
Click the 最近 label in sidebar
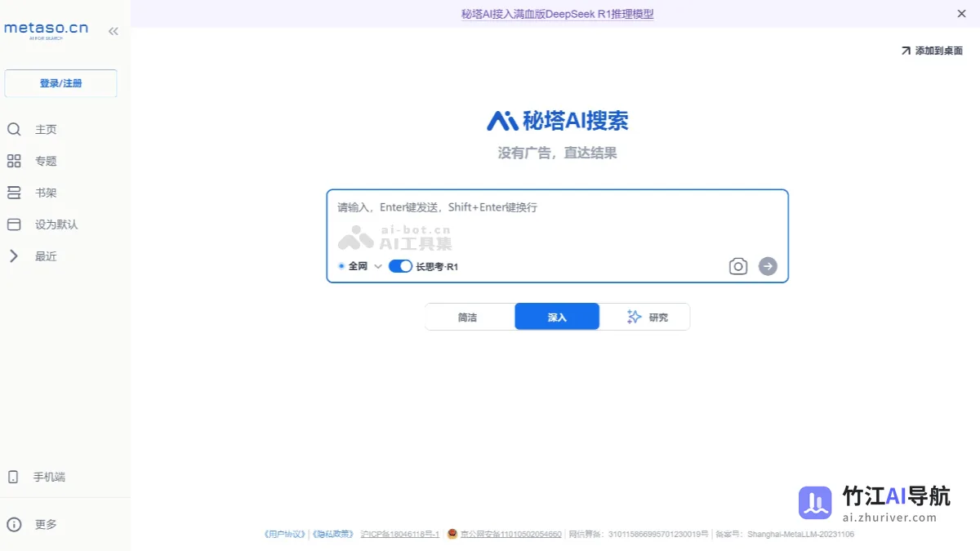46,256
